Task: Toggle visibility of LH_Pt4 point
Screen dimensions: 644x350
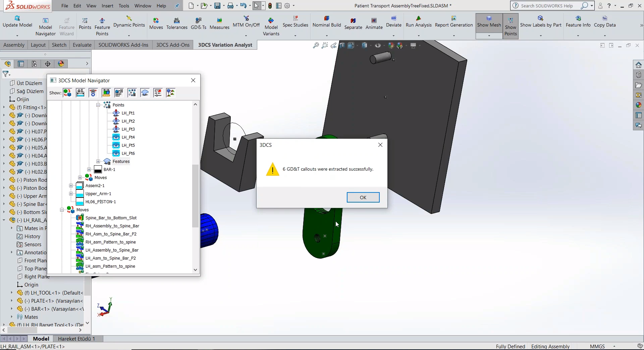Action: (x=116, y=137)
